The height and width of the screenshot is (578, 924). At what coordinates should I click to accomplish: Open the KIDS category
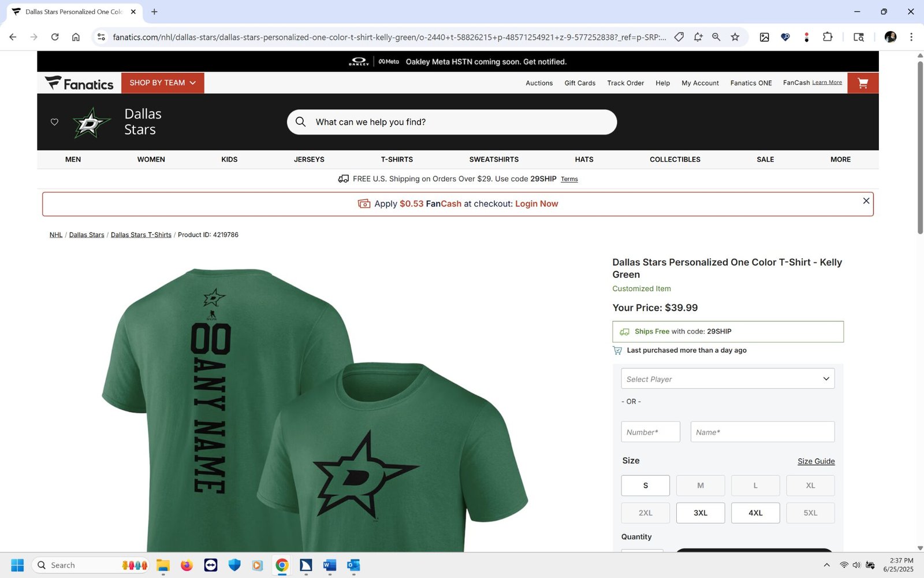[x=229, y=160]
